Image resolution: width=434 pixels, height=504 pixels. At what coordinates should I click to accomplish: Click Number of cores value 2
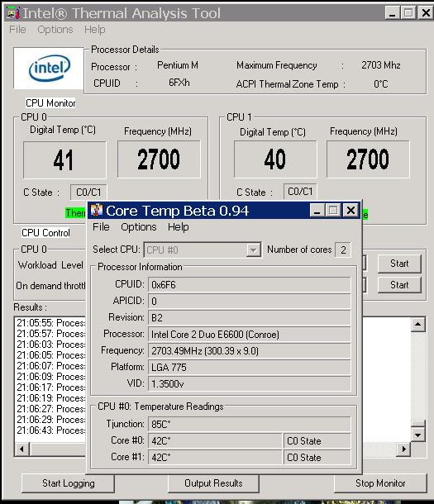pos(343,250)
